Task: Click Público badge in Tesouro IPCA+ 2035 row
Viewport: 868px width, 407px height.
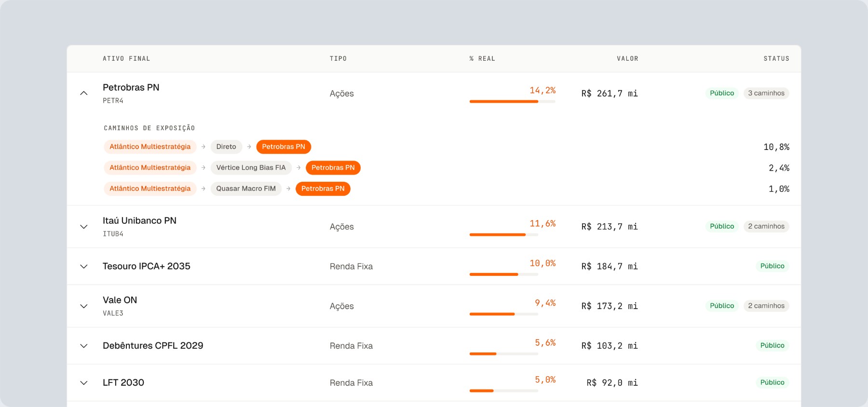Action: 773,266
